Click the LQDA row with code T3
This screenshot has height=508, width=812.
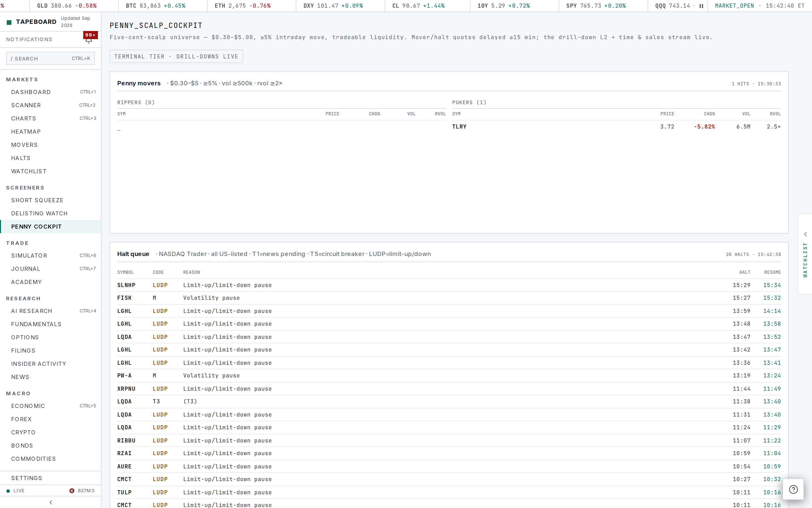pyautogui.click(x=449, y=402)
